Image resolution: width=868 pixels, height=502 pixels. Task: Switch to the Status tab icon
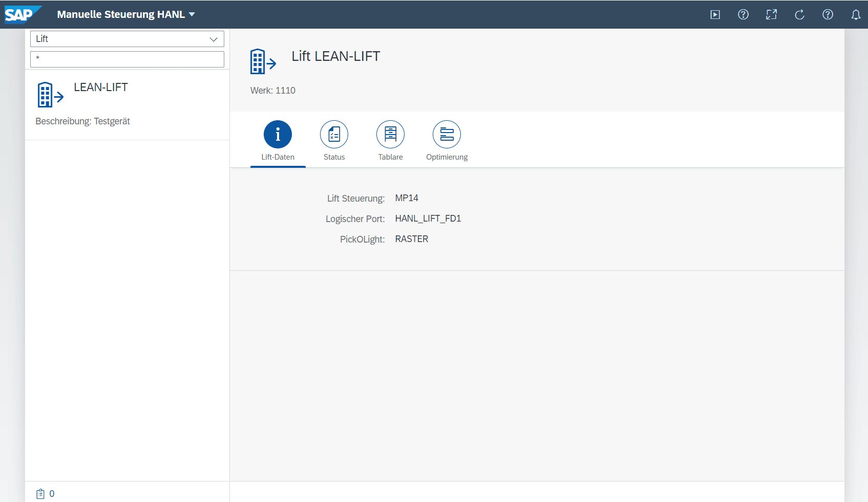point(334,135)
